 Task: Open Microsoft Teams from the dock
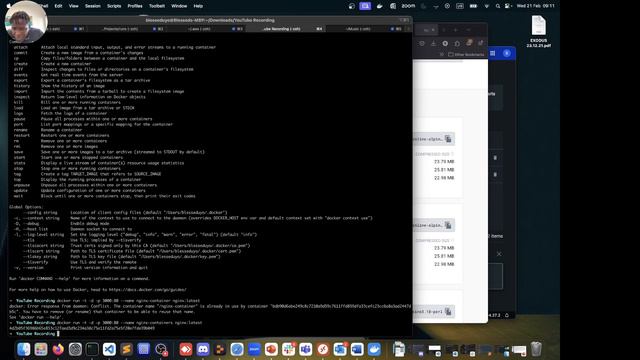point(305,349)
